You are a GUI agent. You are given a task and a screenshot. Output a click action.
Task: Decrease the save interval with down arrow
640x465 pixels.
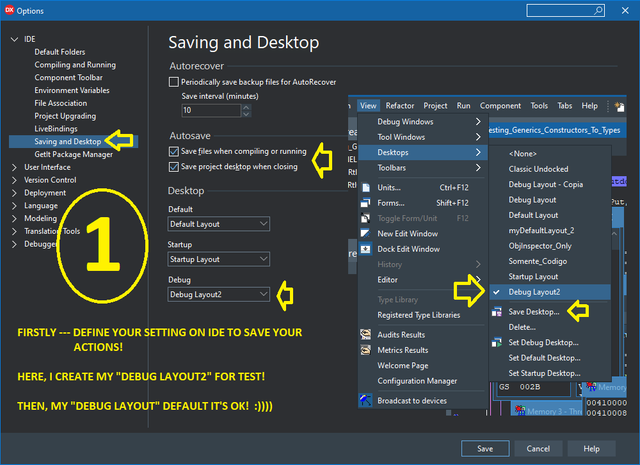(246, 114)
